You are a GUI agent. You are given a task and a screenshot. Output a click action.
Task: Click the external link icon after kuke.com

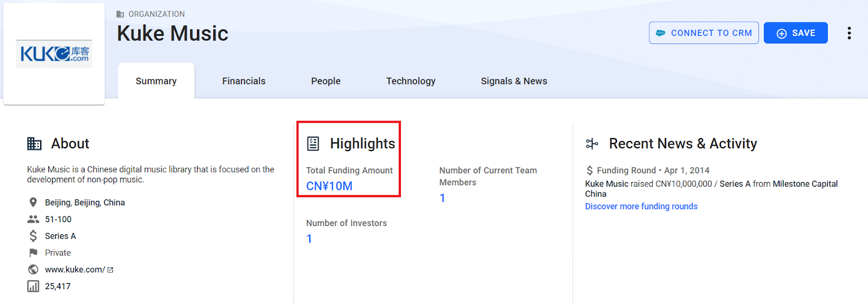[110, 270]
